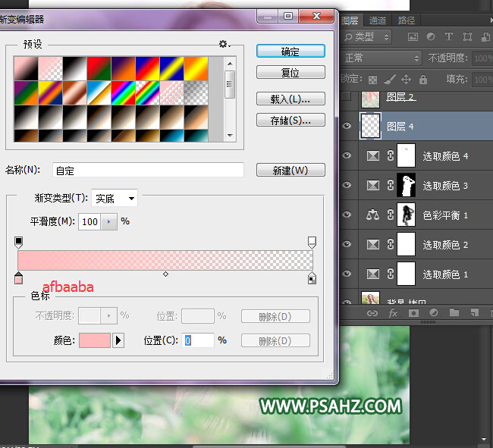
Task: Click the lock all padlock icon
Action: pos(422,79)
